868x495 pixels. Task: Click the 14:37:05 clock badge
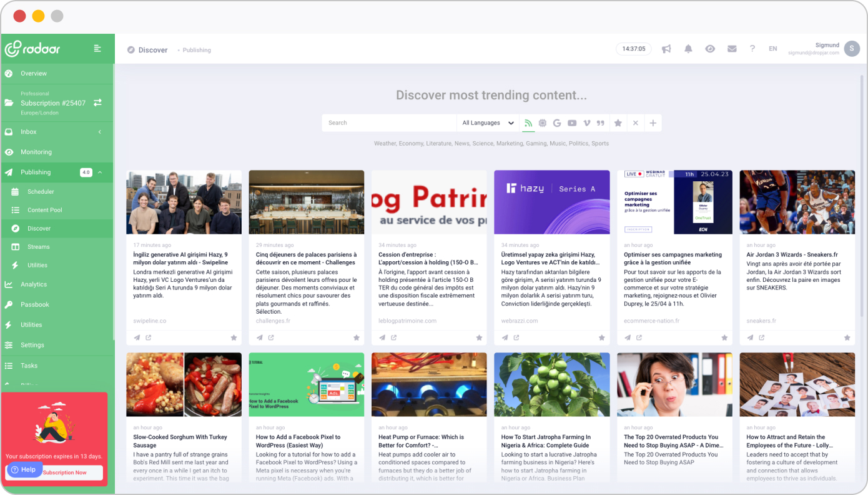[x=634, y=49]
